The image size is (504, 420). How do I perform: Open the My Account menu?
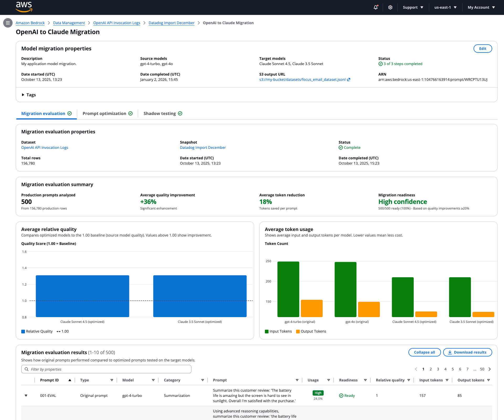click(x=481, y=7)
